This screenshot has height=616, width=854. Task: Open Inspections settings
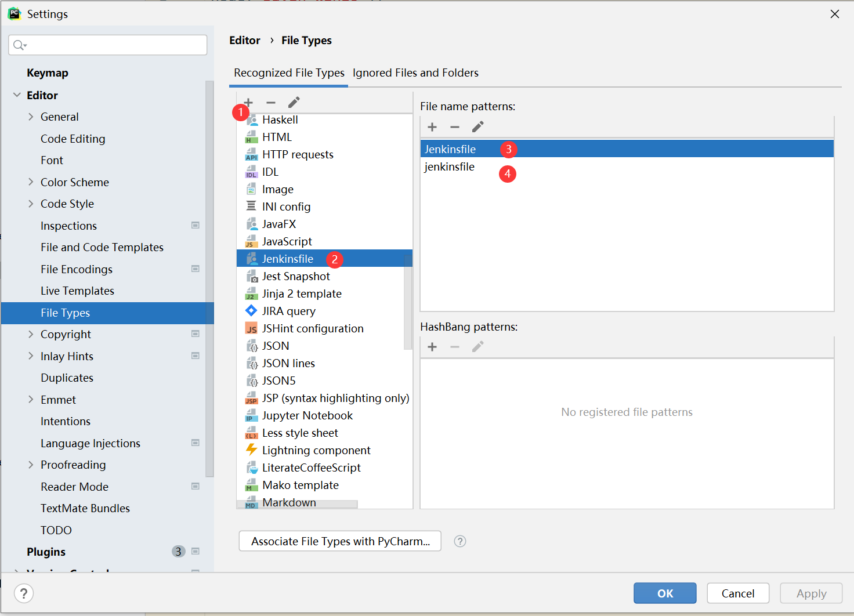[68, 226]
